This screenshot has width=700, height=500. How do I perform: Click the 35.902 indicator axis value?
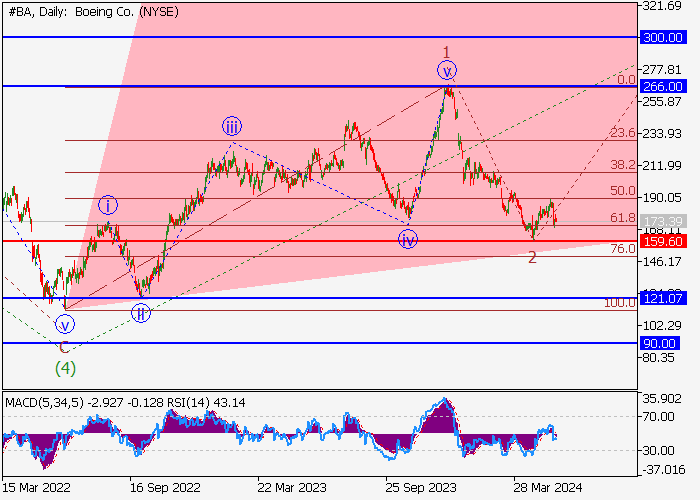click(662, 399)
